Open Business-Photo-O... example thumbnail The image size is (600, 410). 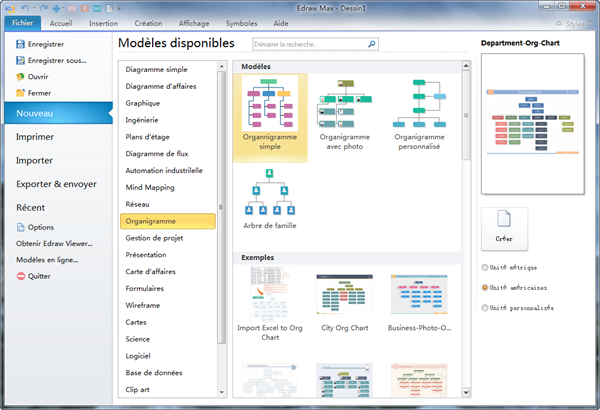click(419, 294)
